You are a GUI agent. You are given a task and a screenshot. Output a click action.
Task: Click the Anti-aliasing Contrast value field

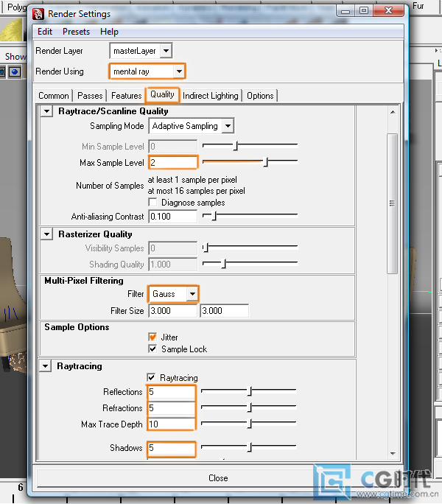click(173, 217)
